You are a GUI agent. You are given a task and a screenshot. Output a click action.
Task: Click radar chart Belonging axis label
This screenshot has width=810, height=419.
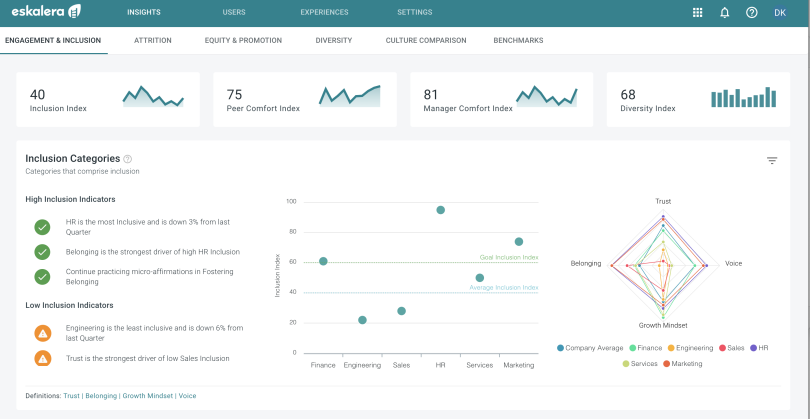tap(586, 263)
